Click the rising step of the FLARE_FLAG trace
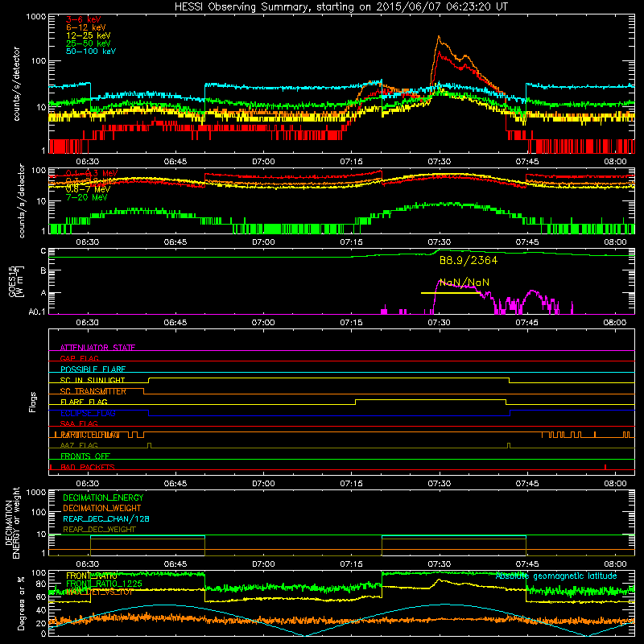The height and width of the screenshot is (644, 644). pos(355,402)
